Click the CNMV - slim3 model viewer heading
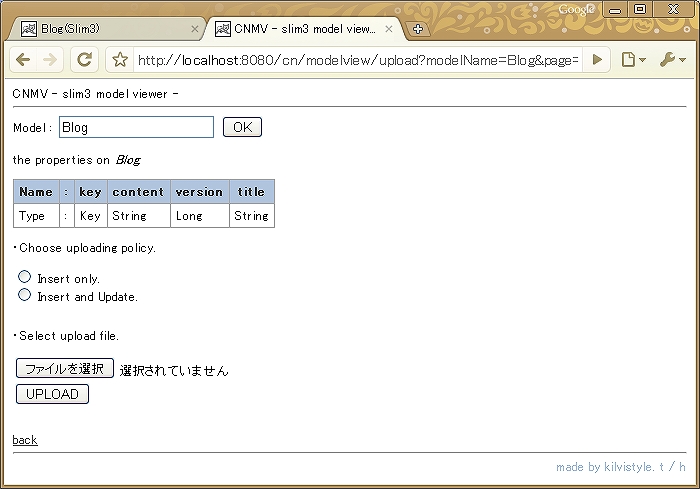Screen dimensions: 700x489 [x=96, y=94]
